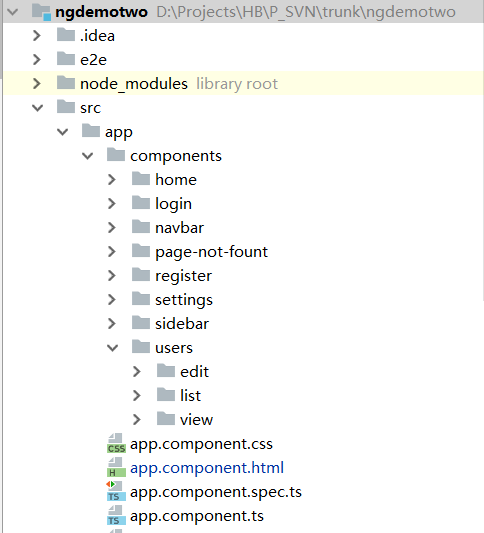
Task: Click the HTML file icon for app.component.html
Action: (x=116, y=467)
